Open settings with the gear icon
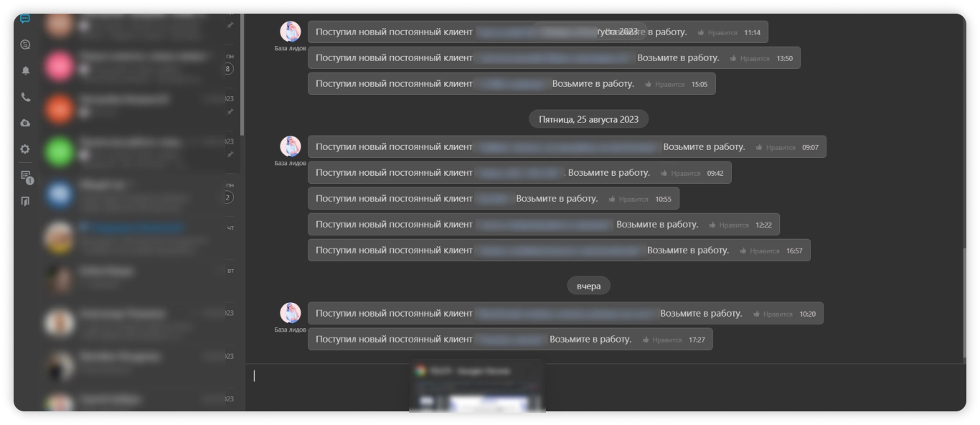 click(25, 149)
